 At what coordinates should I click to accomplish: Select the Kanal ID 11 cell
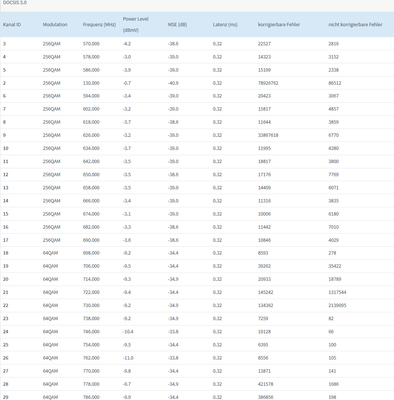(x=6, y=162)
